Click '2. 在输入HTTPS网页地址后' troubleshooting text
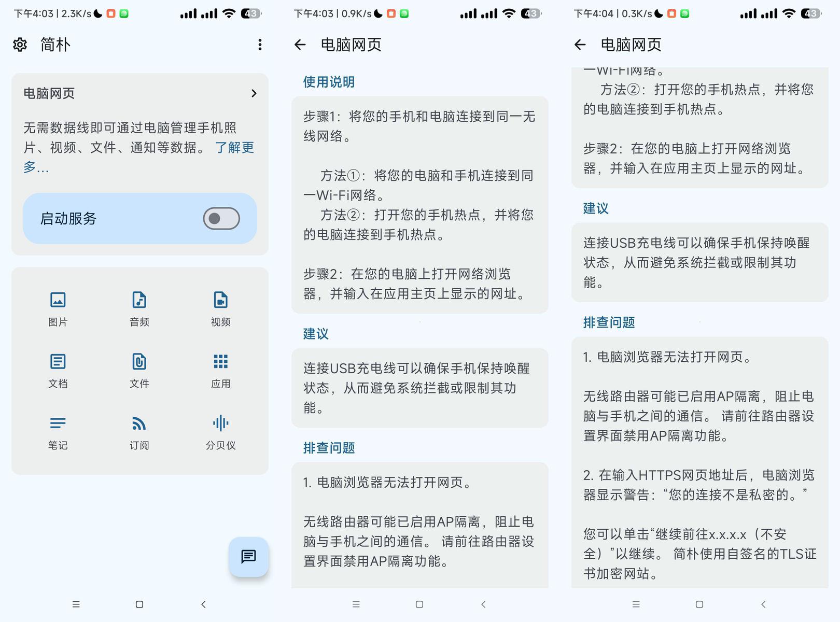 tap(699, 485)
